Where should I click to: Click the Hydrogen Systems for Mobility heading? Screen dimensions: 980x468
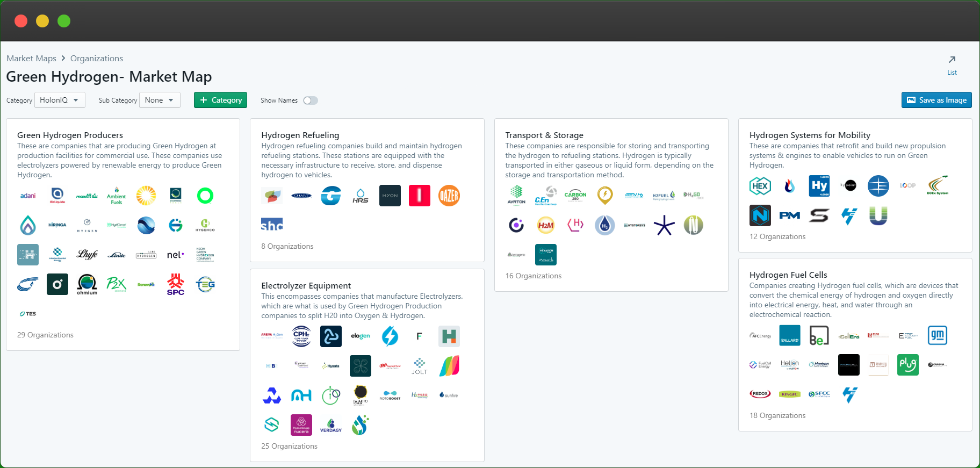810,135
